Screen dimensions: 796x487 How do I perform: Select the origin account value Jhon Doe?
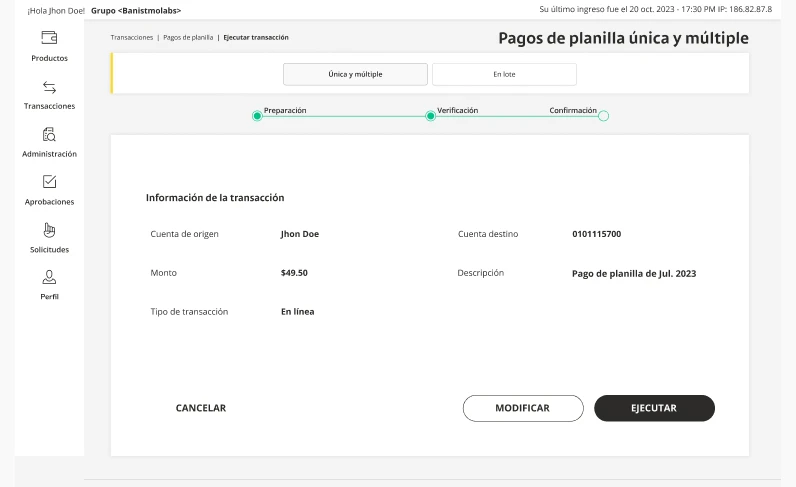coord(300,234)
